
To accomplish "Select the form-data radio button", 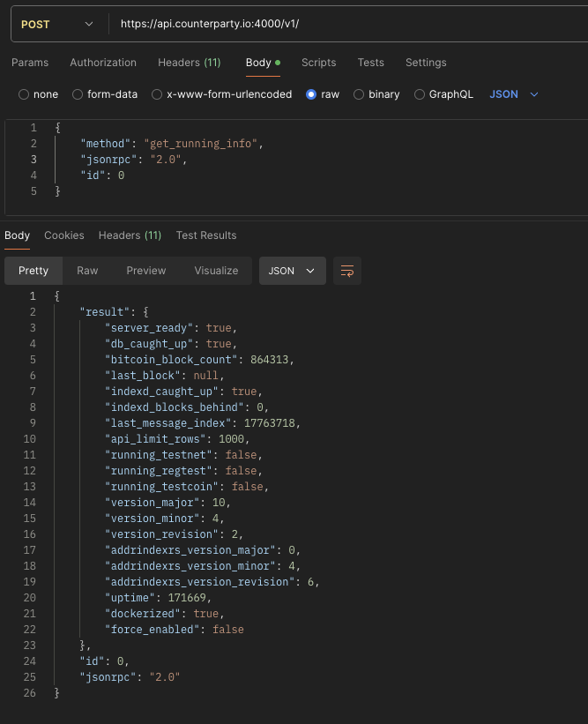I will pyautogui.click(x=78, y=94).
